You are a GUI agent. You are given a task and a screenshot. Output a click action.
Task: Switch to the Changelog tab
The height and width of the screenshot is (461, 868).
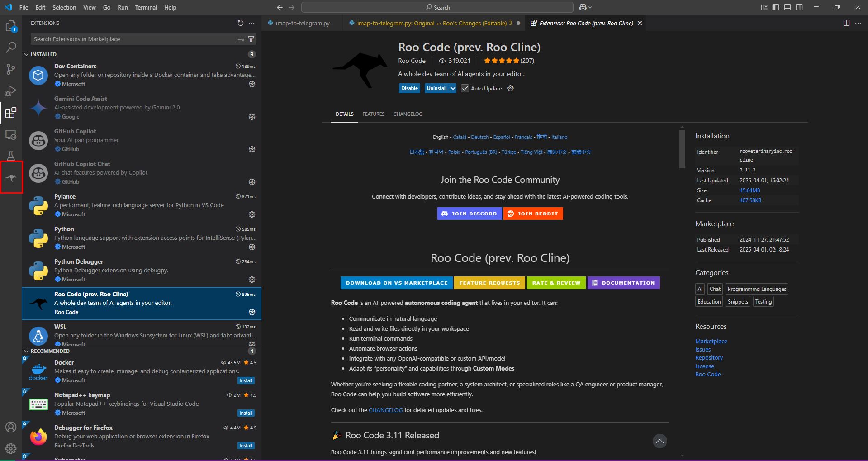click(x=408, y=114)
